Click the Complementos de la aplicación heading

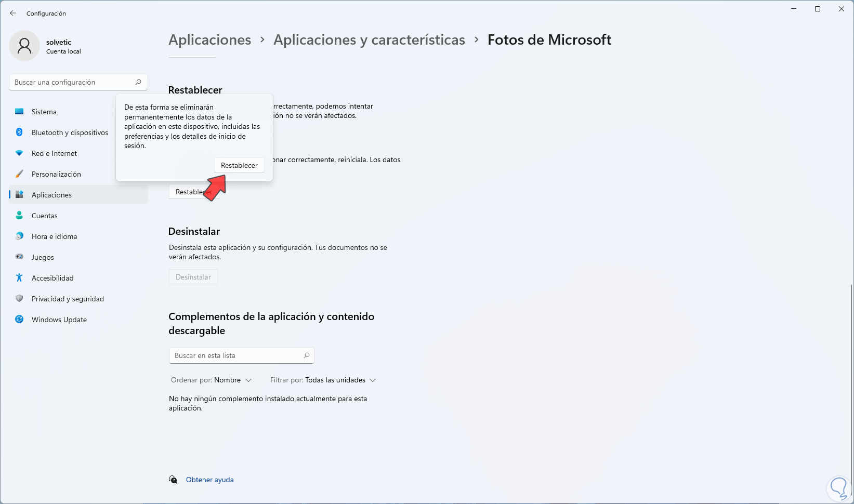[x=271, y=323]
